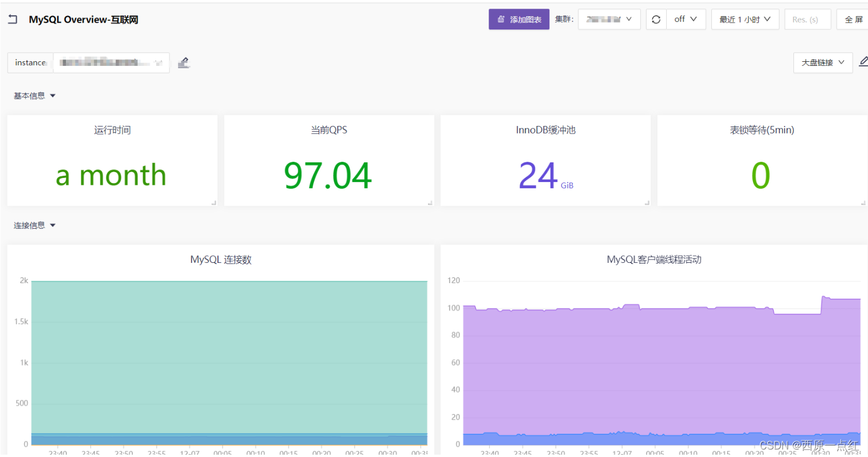The width and height of the screenshot is (868, 457).
Task: Click the InnoDB缓冲池 panel title
Action: 545,130
